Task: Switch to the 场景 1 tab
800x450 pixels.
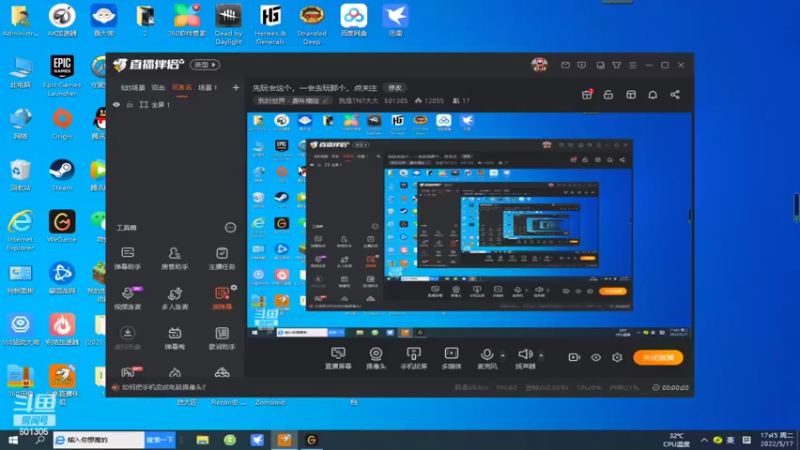Action: tap(208, 88)
